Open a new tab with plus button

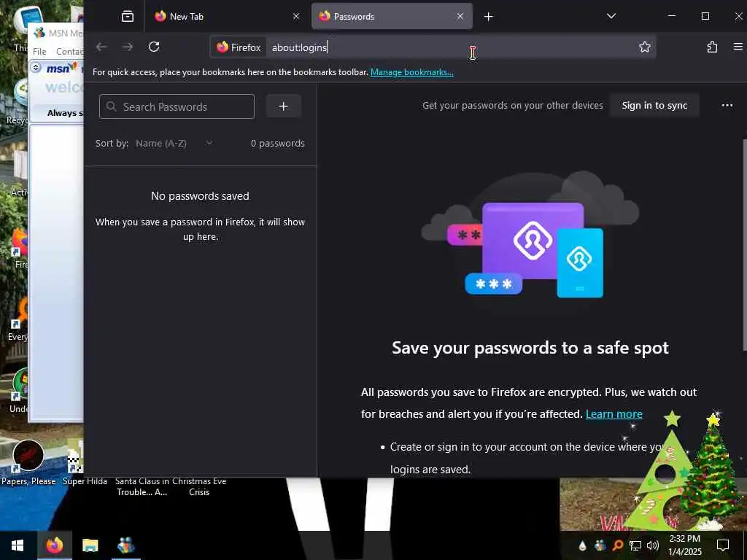click(x=488, y=17)
